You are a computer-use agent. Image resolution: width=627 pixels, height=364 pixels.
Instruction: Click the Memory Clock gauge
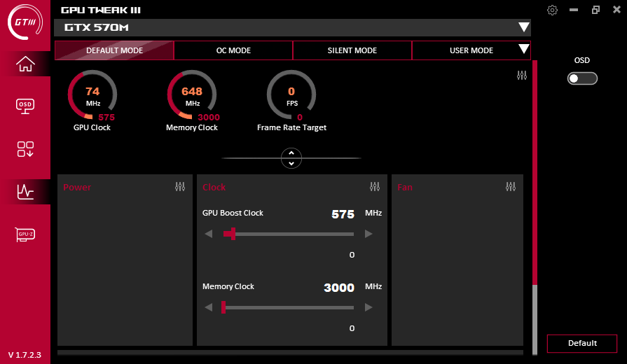(192, 95)
